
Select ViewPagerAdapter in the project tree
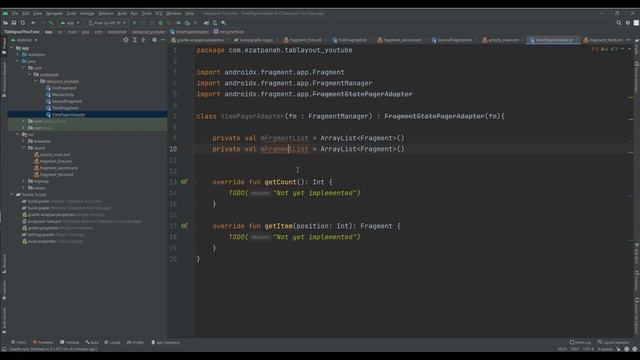pos(68,115)
